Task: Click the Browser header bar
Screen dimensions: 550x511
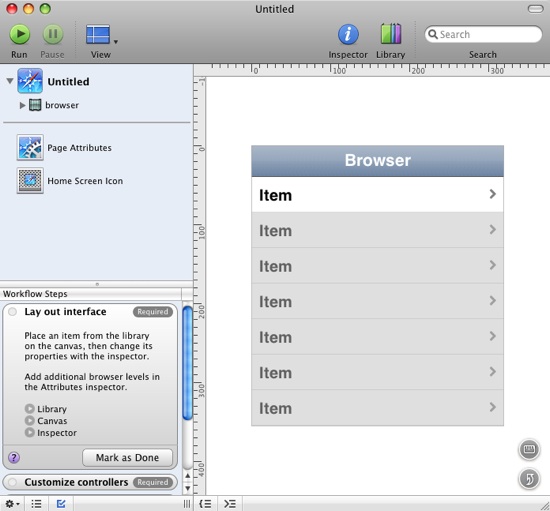Action: (x=377, y=161)
